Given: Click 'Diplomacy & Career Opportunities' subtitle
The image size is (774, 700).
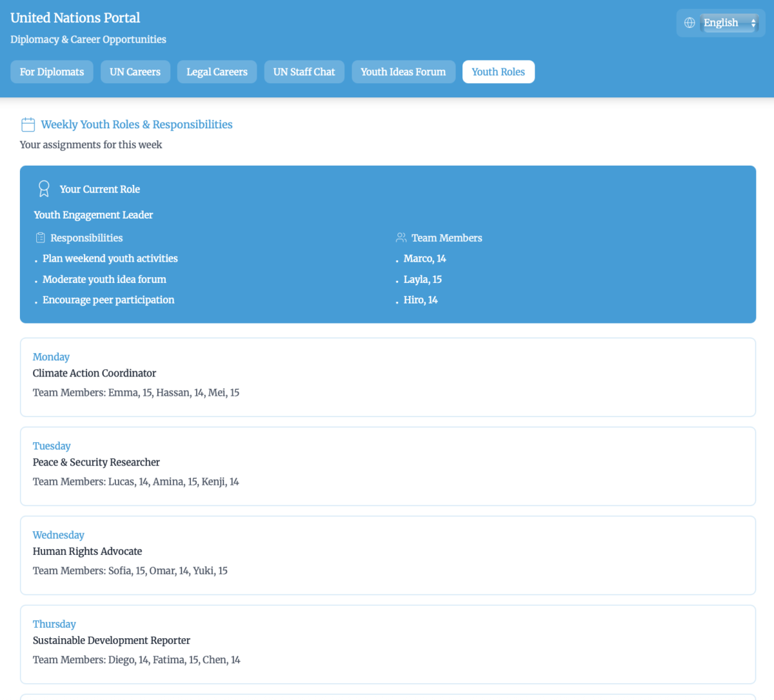Looking at the screenshot, I should [x=88, y=39].
